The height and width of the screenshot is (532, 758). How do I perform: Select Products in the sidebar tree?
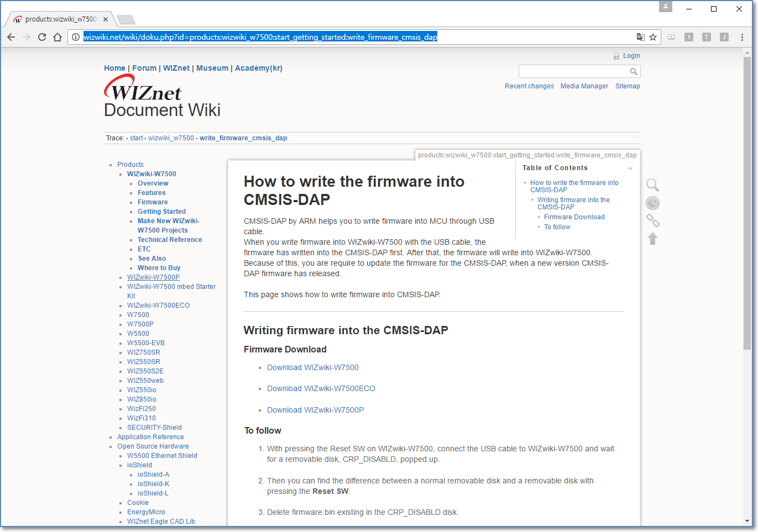(x=130, y=165)
